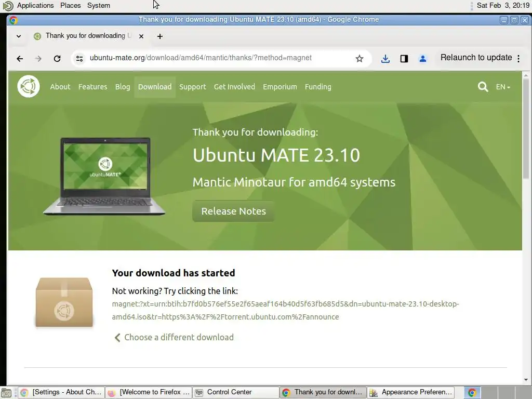Click the Release Notes button

click(x=233, y=211)
